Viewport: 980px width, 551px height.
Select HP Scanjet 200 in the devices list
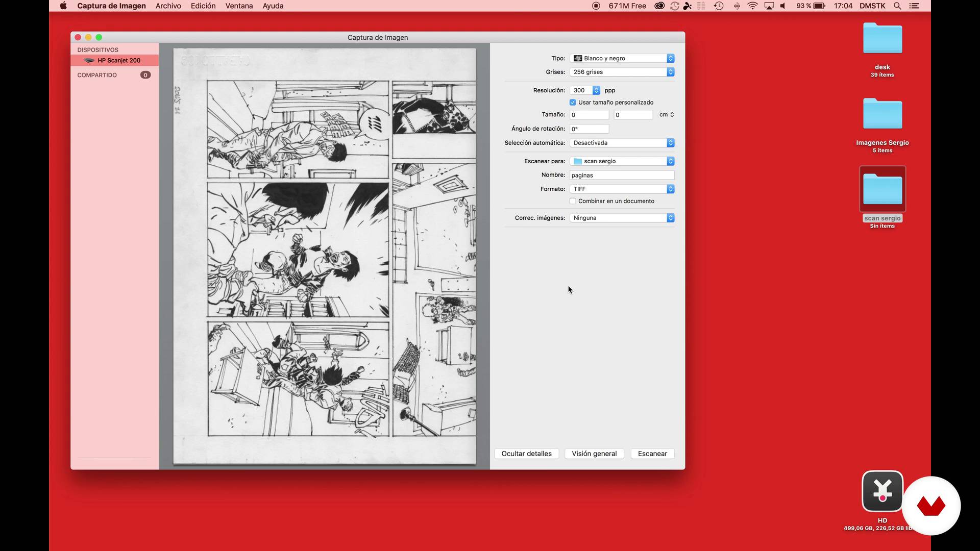pos(115,60)
